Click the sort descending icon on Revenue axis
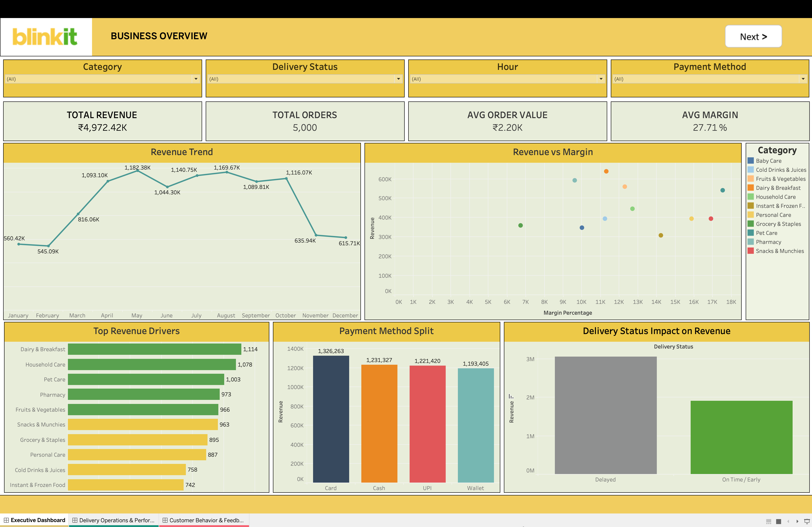 tap(511, 396)
